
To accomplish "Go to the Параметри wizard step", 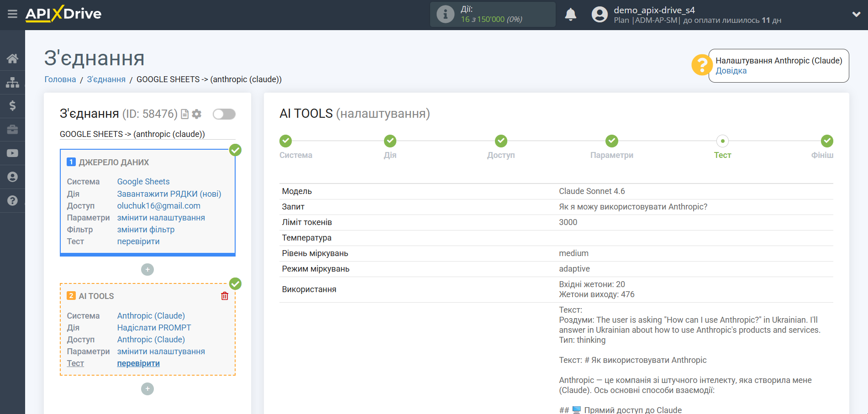I will pyautogui.click(x=611, y=141).
